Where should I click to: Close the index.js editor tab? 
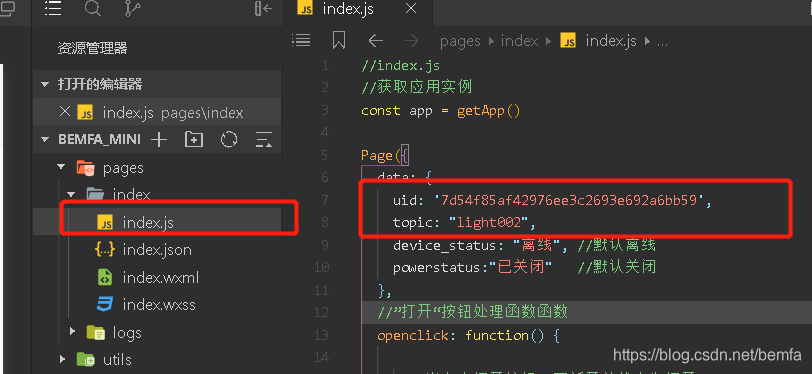[411, 9]
